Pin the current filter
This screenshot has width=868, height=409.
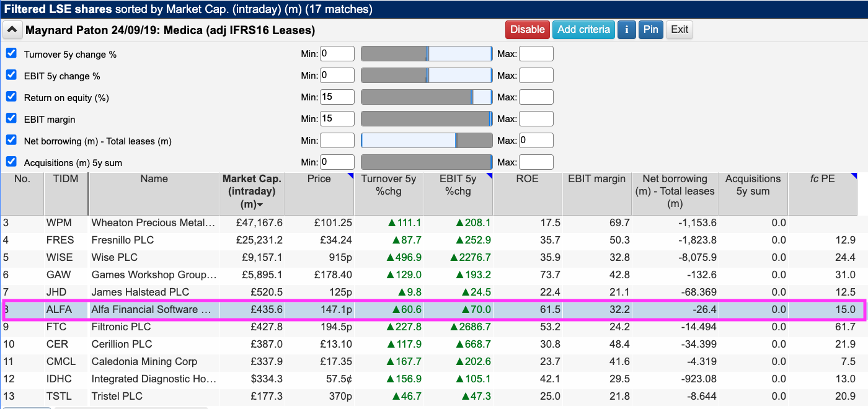650,30
